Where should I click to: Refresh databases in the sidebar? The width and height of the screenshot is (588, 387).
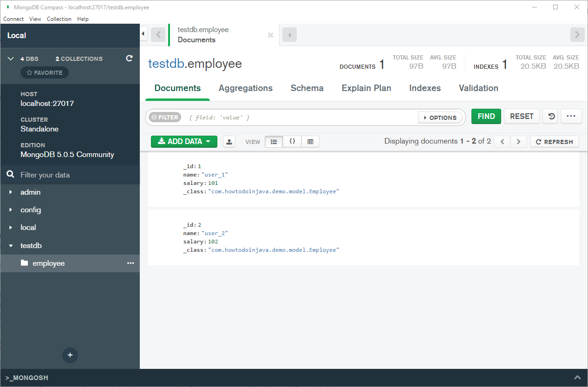[x=130, y=59]
